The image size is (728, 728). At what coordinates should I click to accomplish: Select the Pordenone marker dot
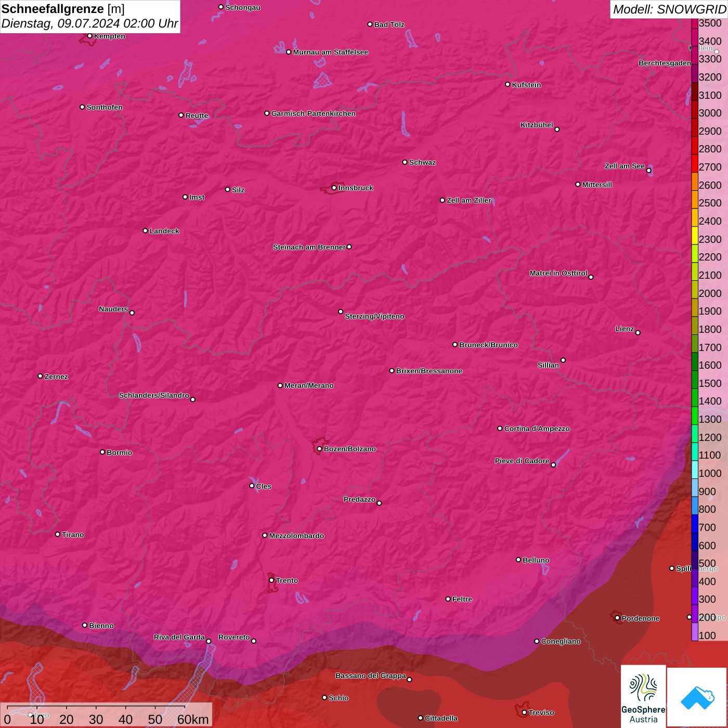[617, 618]
